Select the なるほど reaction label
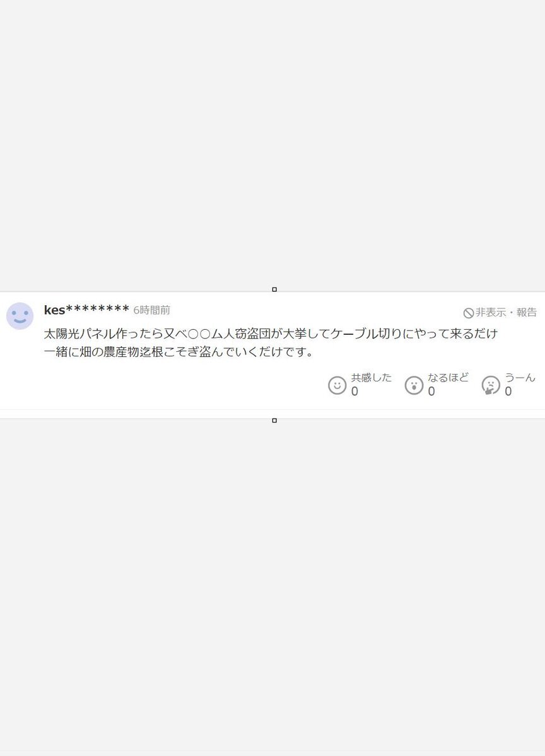Viewport: 545px width, 756px height. pos(448,378)
